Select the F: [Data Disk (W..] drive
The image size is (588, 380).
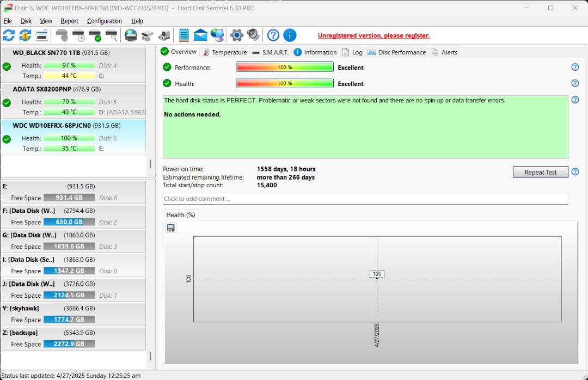tap(73, 217)
